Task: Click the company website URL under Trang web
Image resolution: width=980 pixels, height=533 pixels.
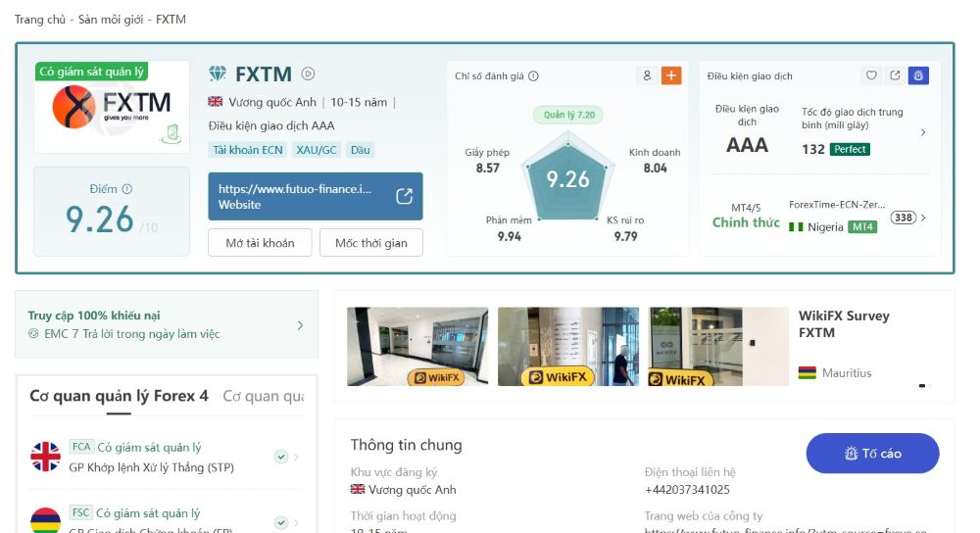Action: pos(786,530)
